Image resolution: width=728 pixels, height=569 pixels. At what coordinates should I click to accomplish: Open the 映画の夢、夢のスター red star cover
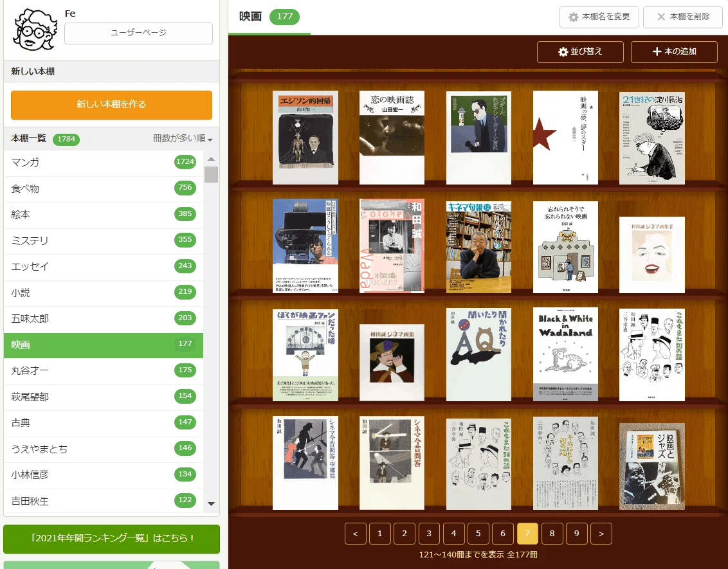565,138
